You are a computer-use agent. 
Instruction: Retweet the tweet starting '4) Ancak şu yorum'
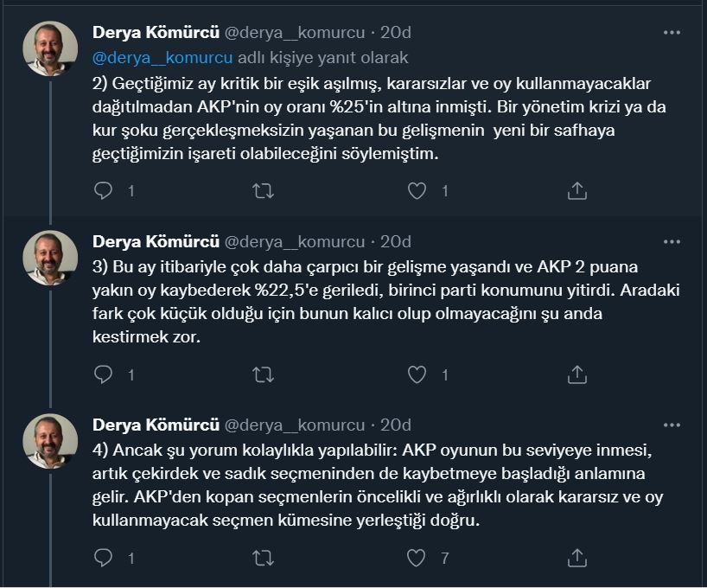point(263,558)
